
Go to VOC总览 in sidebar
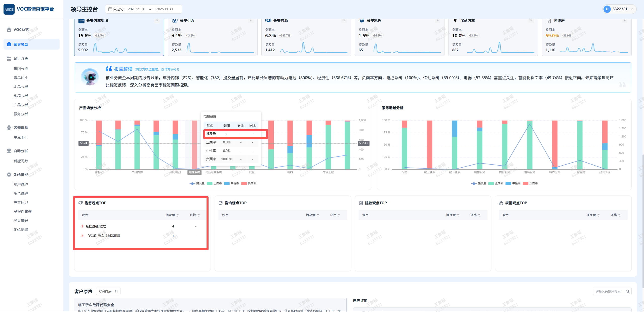pos(21,30)
